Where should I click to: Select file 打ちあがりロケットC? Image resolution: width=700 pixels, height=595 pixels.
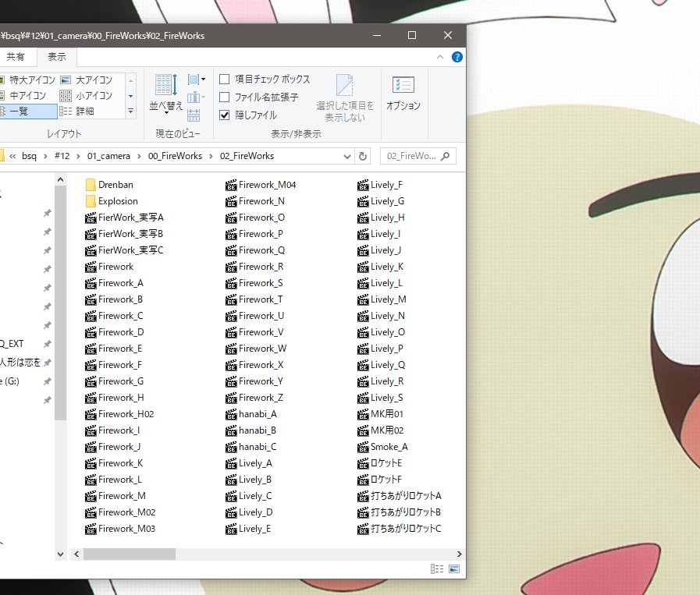coord(400,529)
